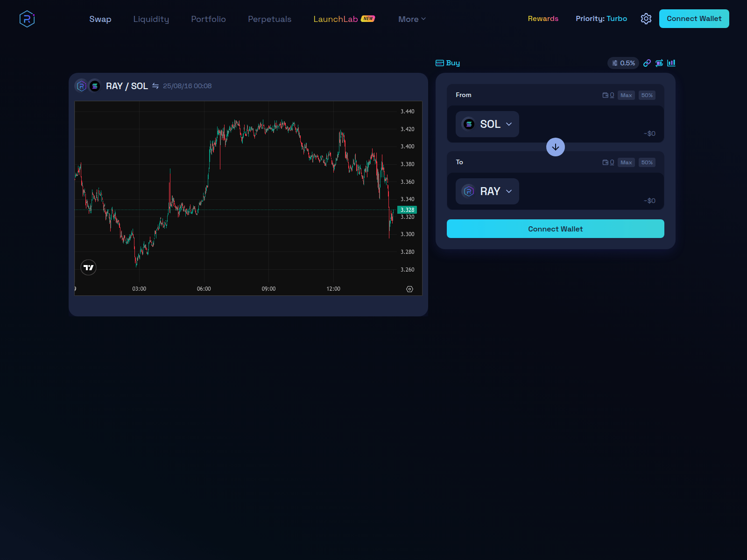
Task: Open the settings gear icon
Action: click(646, 19)
